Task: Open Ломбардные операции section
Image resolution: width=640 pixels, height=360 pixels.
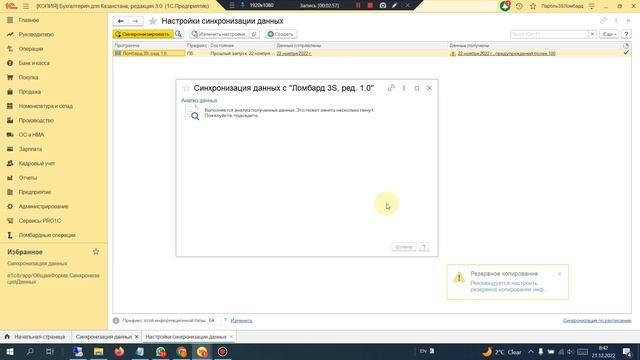Action: click(x=47, y=235)
